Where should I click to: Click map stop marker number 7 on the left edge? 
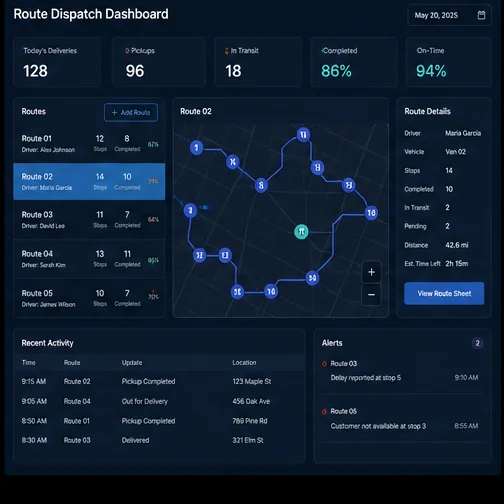[190, 210]
